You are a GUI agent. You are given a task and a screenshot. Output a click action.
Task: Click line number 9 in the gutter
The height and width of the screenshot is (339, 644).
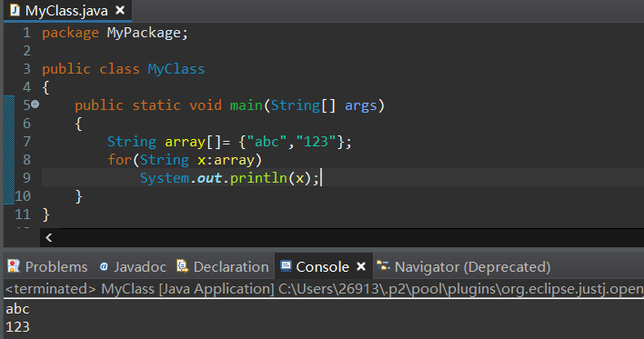tap(26, 178)
